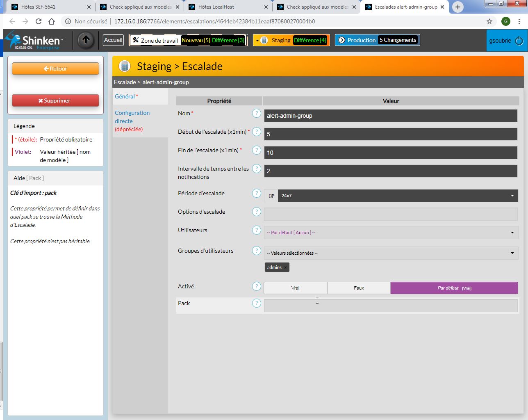Click help icon for Groupes d'utilisateurs

tap(257, 251)
